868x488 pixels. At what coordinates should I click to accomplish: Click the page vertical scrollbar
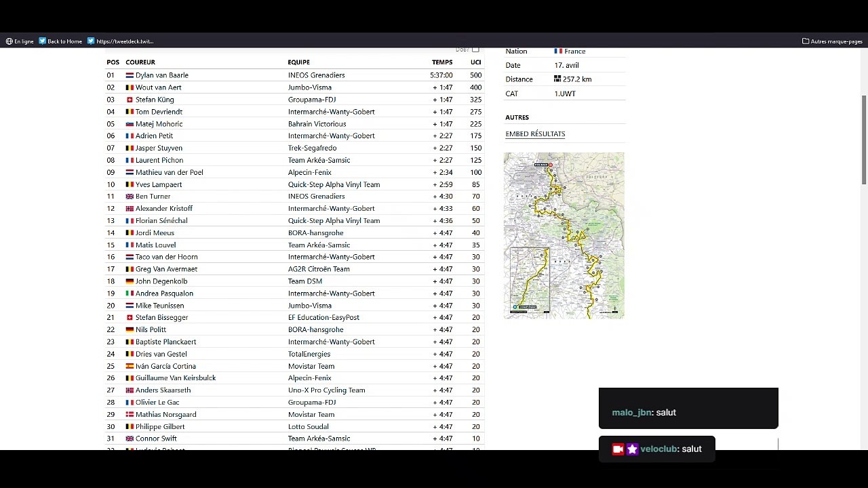coord(864,140)
